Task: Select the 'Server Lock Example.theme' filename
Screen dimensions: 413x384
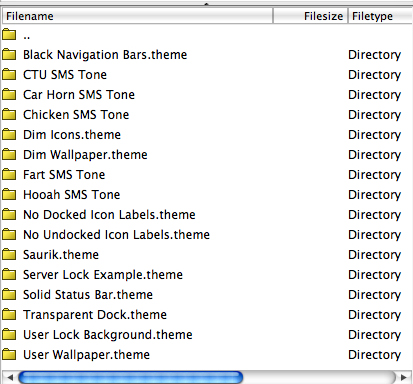Action: pyautogui.click(x=103, y=275)
